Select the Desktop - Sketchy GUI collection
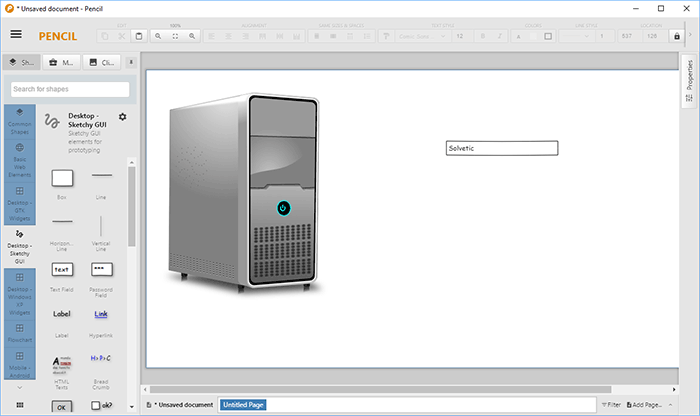This screenshot has height=416, width=700. pyautogui.click(x=20, y=247)
